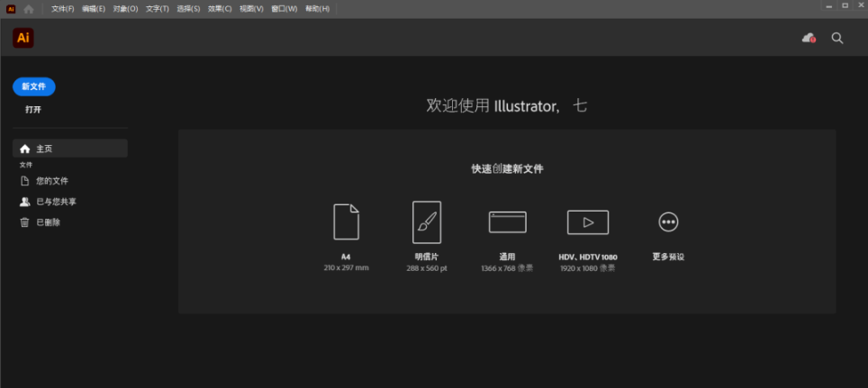The height and width of the screenshot is (388, 868).
Task: Open the 编辑(E) menu
Action: point(95,8)
